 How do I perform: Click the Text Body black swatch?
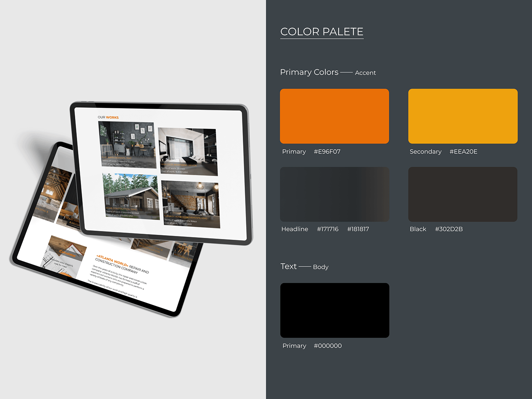(334, 310)
